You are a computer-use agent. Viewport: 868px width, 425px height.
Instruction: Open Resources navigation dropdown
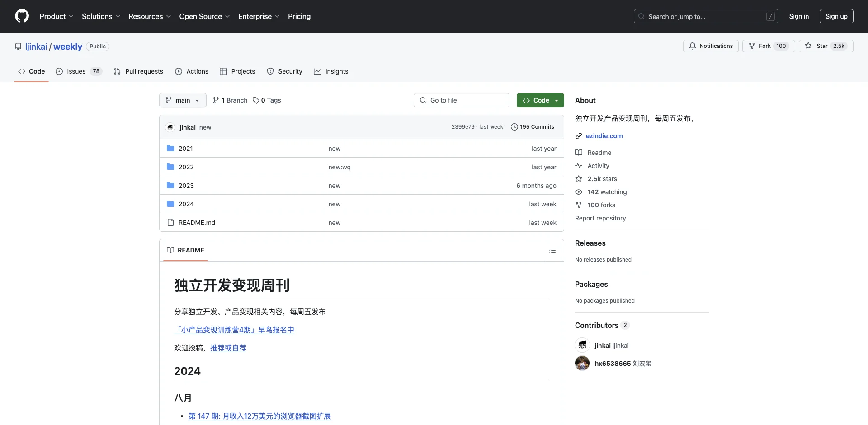[150, 16]
